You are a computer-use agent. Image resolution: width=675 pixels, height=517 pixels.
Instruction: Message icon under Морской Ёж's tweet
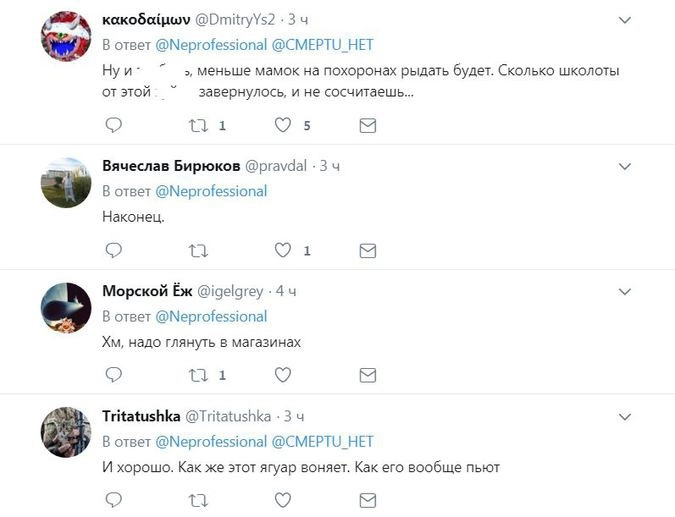(367, 375)
